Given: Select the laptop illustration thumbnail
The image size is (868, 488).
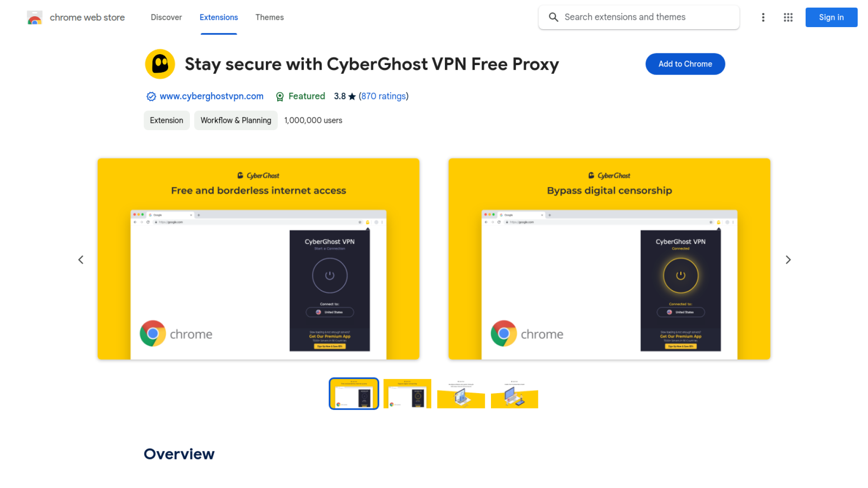Looking at the screenshot, I should 461,394.
